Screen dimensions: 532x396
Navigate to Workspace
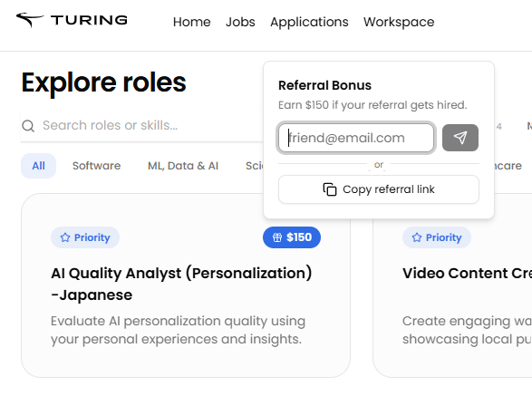pos(399,22)
